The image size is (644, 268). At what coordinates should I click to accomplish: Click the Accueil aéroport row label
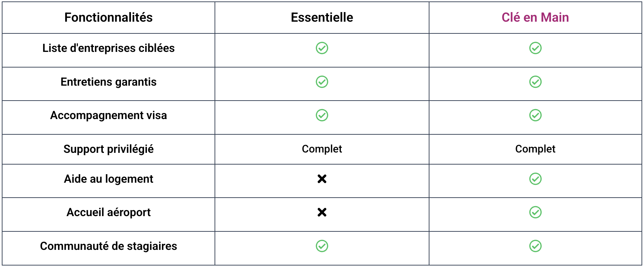point(109,212)
